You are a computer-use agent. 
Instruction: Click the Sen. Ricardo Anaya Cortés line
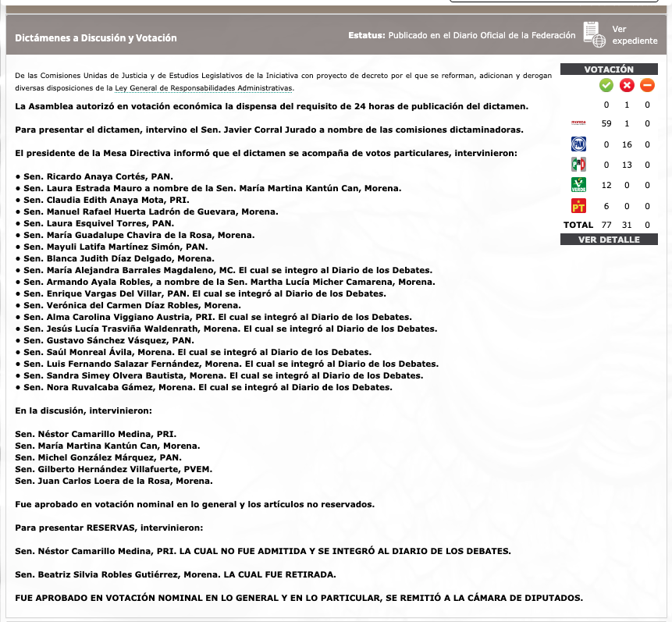pos(94,176)
